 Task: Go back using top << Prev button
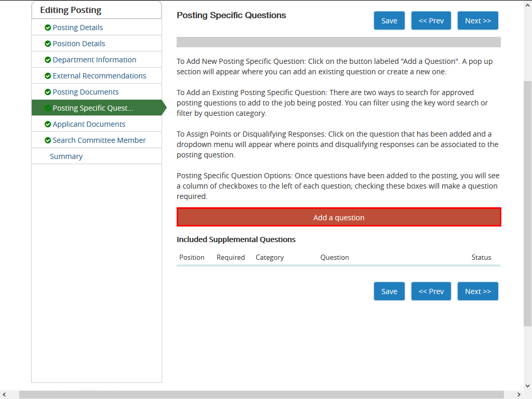[x=431, y=21]
